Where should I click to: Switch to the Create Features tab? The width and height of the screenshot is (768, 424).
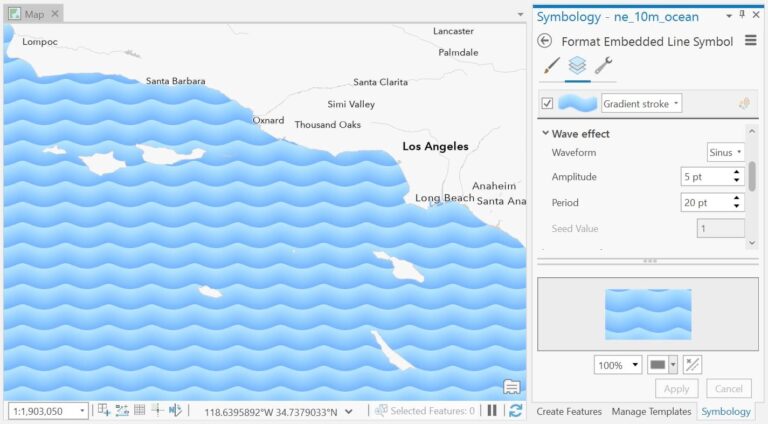(569, 411)
